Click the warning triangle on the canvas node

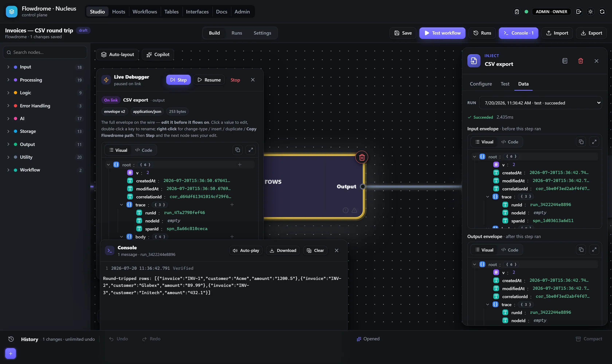(x=354, y=210)
